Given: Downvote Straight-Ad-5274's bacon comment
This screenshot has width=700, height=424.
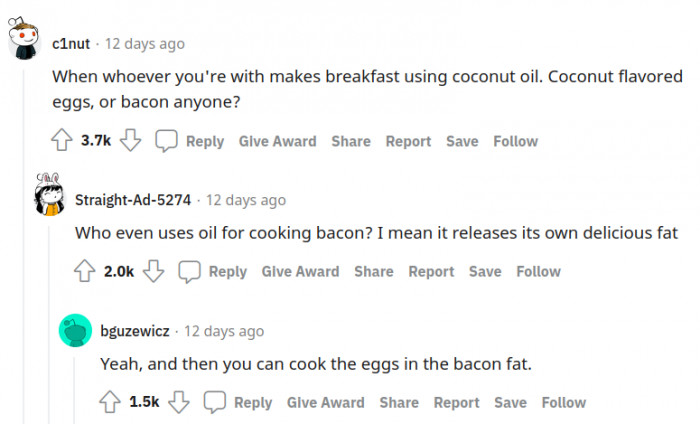Looking at the screenshot, I should [x=154, y=271].
